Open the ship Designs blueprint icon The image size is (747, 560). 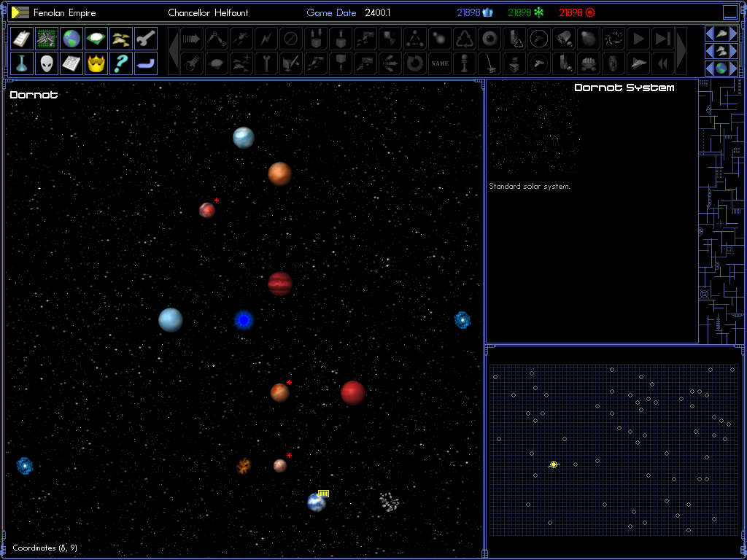47,39
